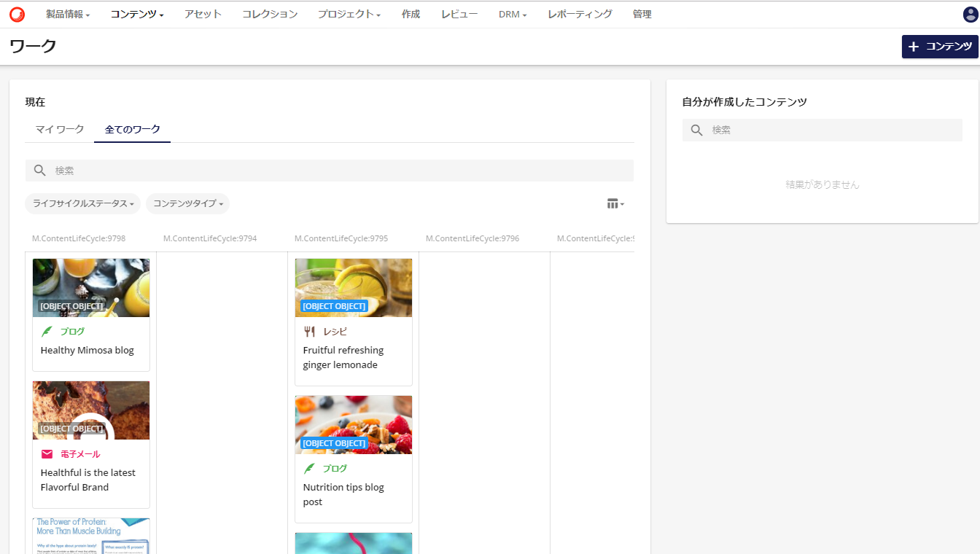Click the 現在 section heading
980x554 pixels.
(x=35, y=102)
